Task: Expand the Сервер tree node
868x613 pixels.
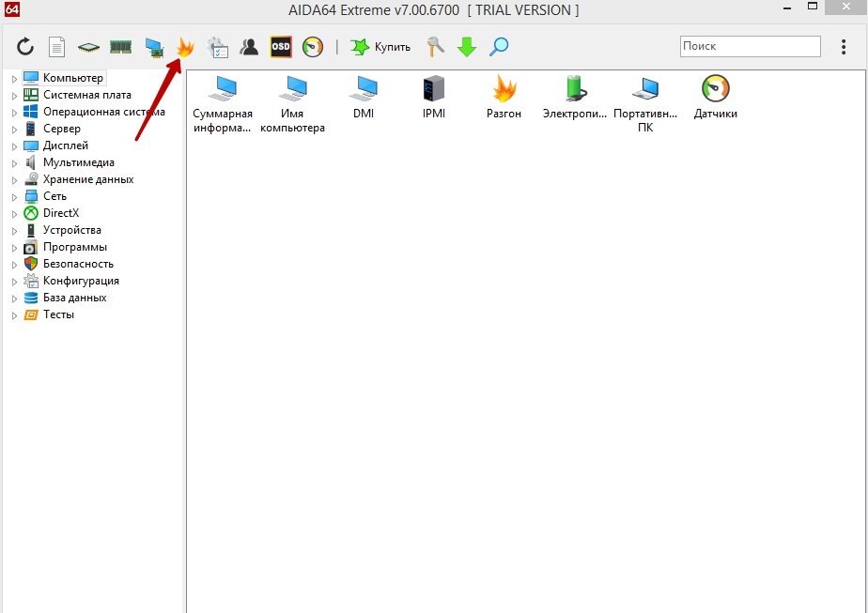Action: pyautogui.click(x=14, y=130)
